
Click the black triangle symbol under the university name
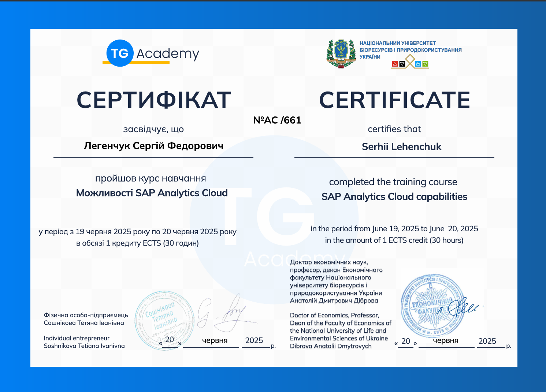click(402, 64)
